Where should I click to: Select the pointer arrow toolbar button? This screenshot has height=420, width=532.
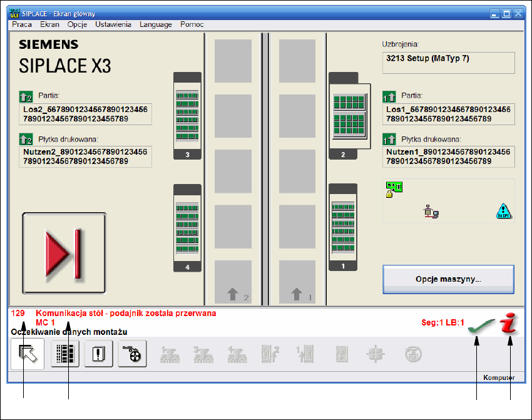click(x=28, y=354)
